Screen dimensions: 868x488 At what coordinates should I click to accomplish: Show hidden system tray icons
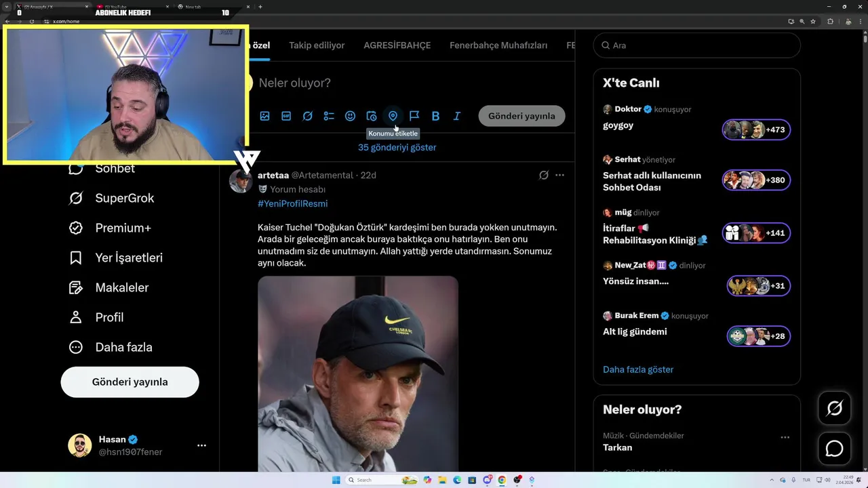pos(772,480)
